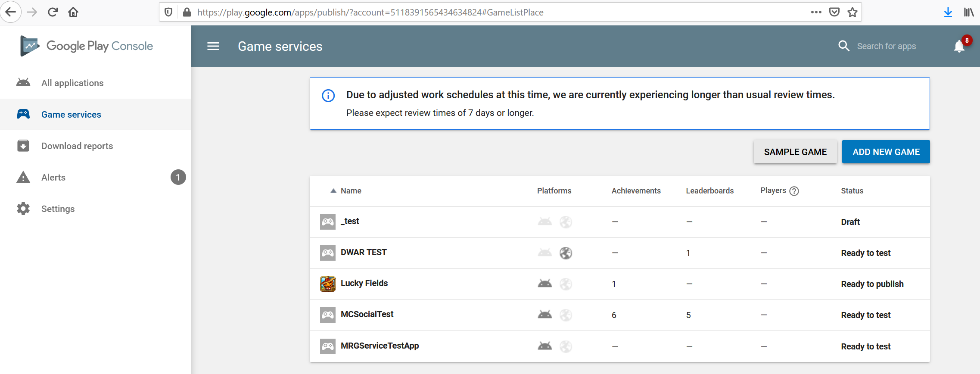980x374 pixels.
Task: Open browser library icon
Action: click(x=969, y=12)
